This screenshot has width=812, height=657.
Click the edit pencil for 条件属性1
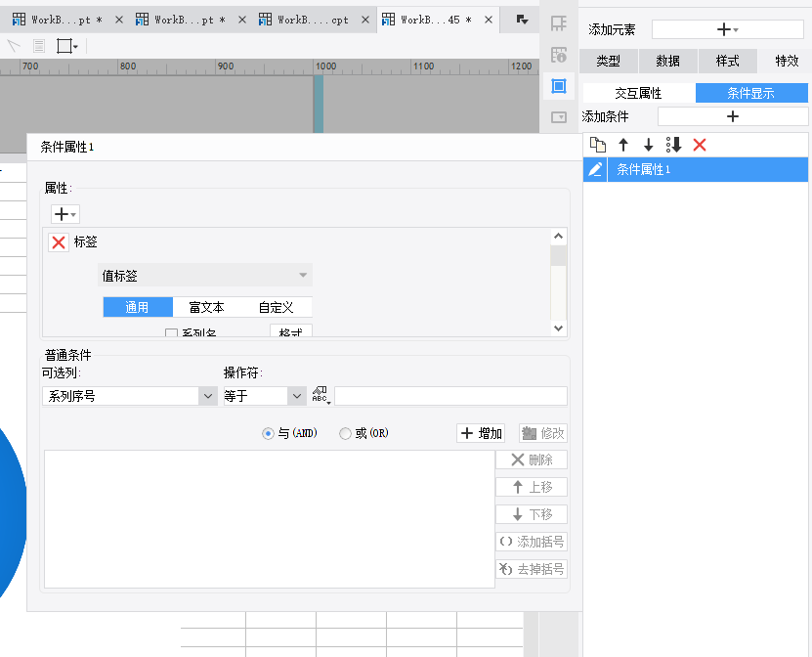point(595,169)
